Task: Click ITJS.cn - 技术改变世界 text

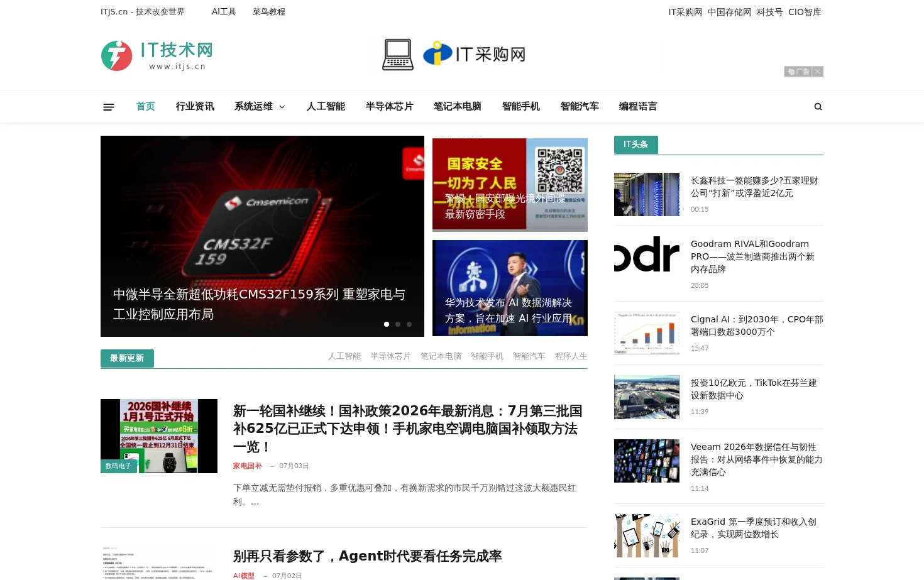Action: point(143,12)
